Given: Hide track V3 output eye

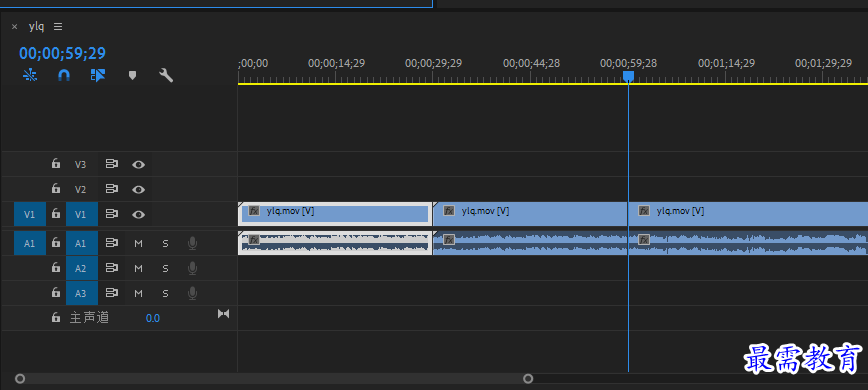Looking at the screenshot, I should pos(138,164).
